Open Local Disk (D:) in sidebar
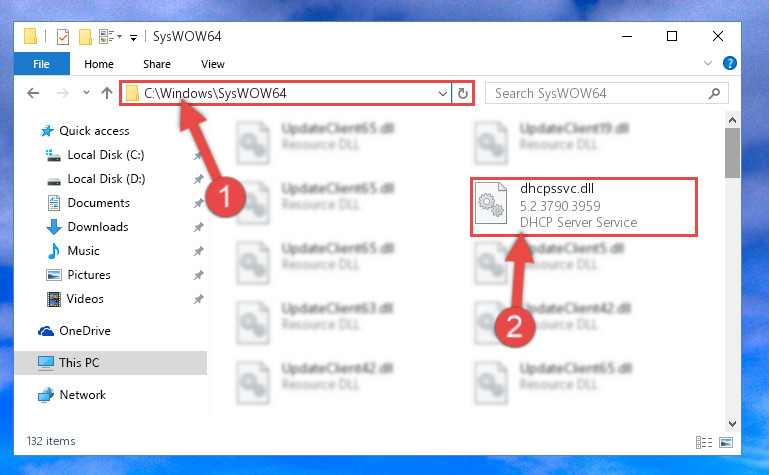 (106, 179)
